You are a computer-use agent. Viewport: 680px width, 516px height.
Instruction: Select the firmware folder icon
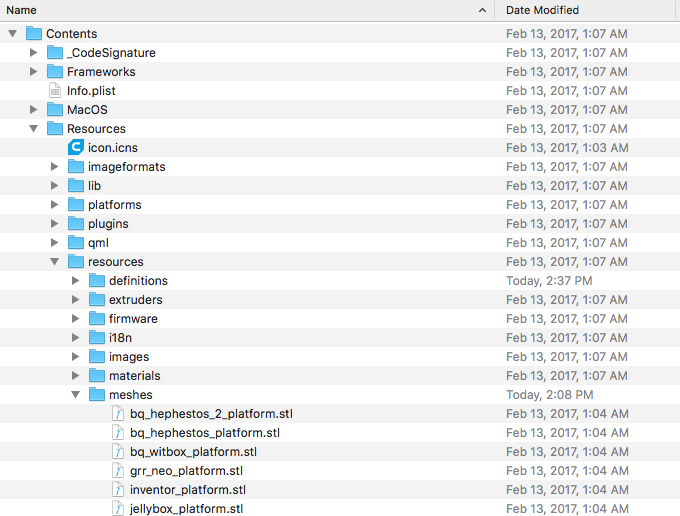tap(97, 319)
